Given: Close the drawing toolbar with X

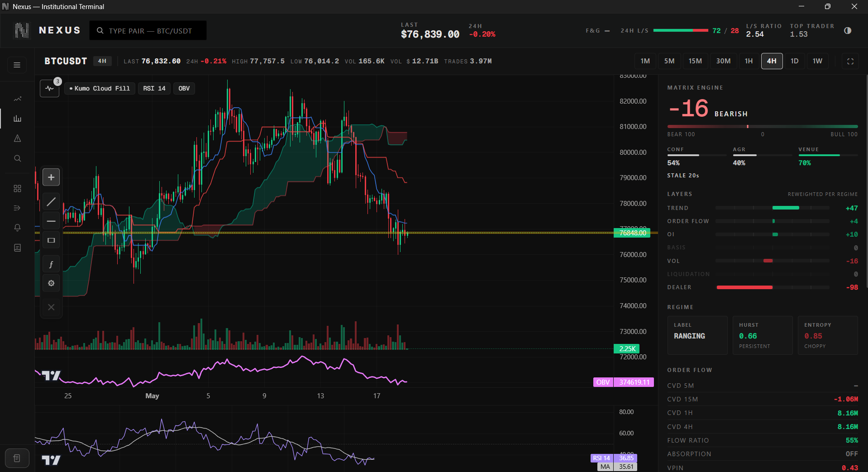Looking at the screenshot, I should click(51, 307).
